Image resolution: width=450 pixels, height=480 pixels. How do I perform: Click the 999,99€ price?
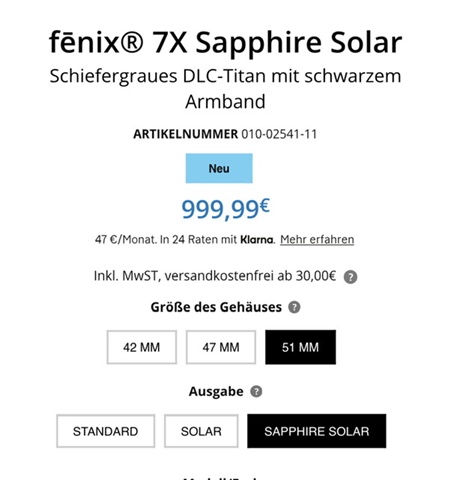pyautogui.click(x=225, y=209)
